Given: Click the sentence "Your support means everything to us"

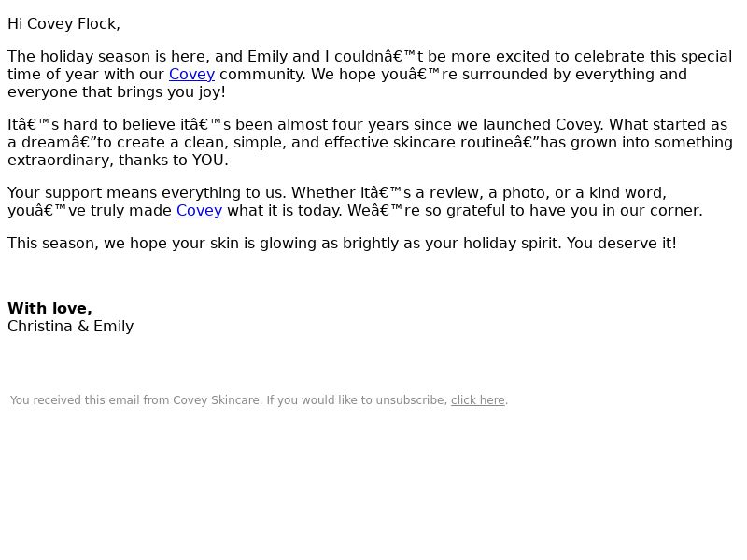Looking at the screenshot, I should coord(145,192).
